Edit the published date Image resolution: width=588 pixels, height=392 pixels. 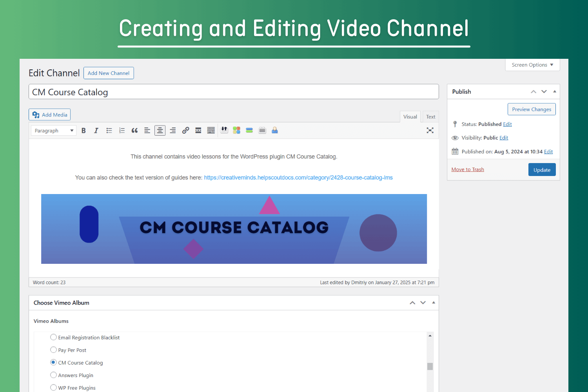[548, 152]
